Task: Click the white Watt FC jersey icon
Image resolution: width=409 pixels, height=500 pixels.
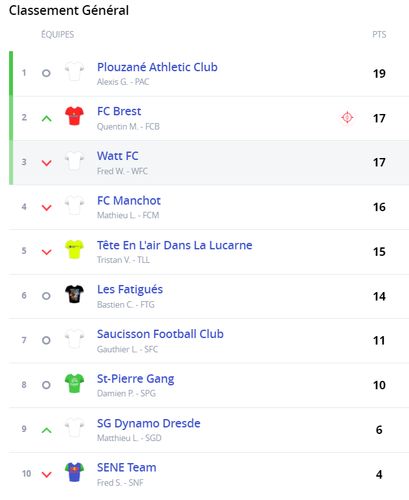Action: pyautogui.click(x=74, y=161)
